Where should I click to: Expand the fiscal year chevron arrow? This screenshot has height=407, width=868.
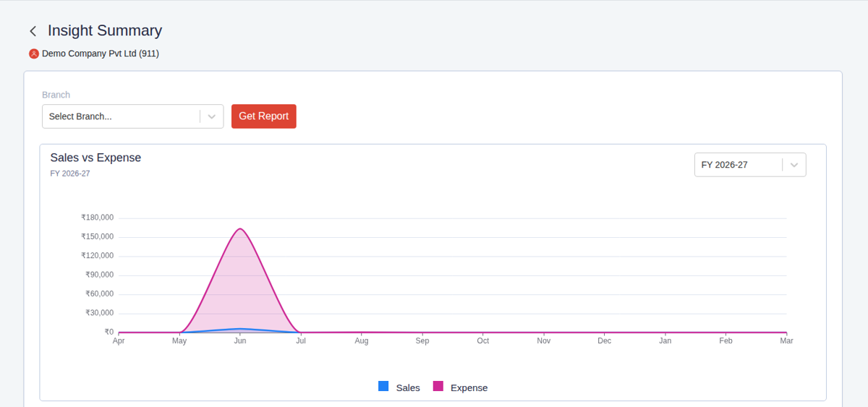tap(794, 165)
